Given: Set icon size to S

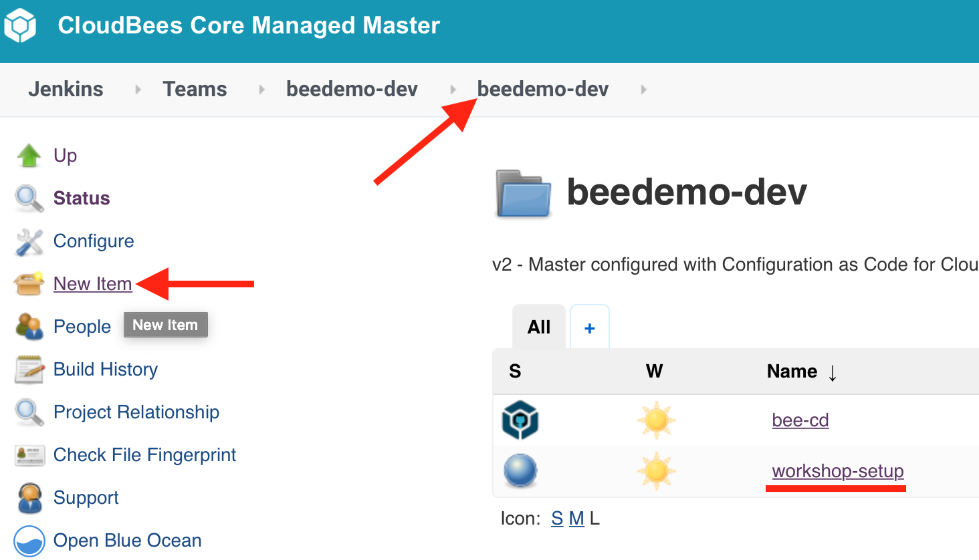Looking at the screenshot, I should pyautogui.click(x=557, y=519).
